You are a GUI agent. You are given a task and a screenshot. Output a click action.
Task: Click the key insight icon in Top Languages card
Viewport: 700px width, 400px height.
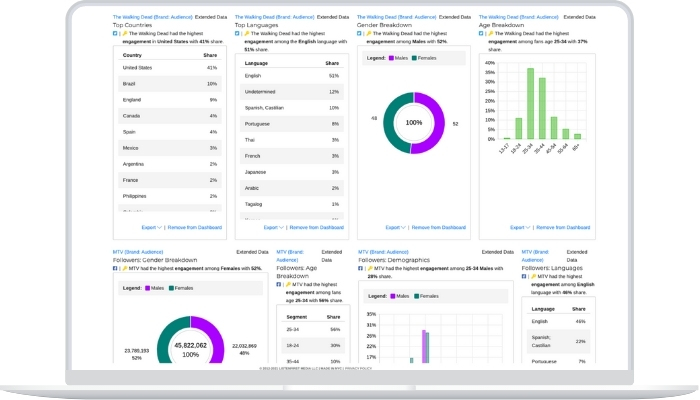(247, 33)
